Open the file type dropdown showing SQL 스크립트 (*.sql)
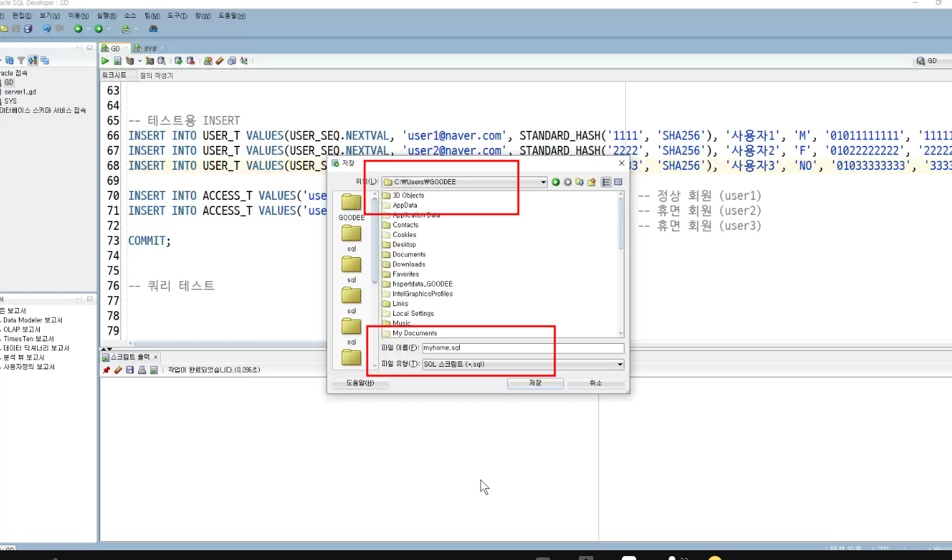952x560 pixels. (x=523, y=364)
